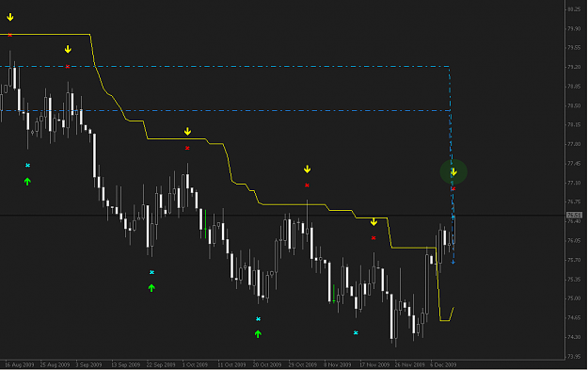Select cyan cross marker near 22 Sep 2009
Viewport: 588px width, 370px height.
[x=151, y=272]
